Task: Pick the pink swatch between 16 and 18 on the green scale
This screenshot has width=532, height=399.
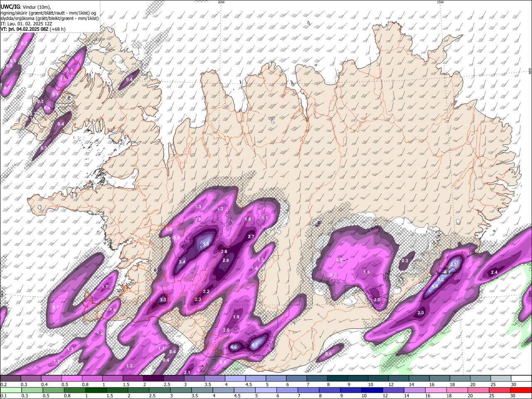Action: [x=436, y=390]
